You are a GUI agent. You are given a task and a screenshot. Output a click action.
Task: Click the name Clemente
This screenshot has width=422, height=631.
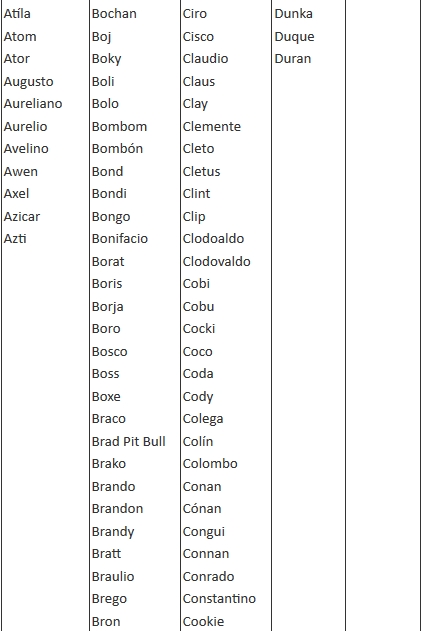(212, 126)
